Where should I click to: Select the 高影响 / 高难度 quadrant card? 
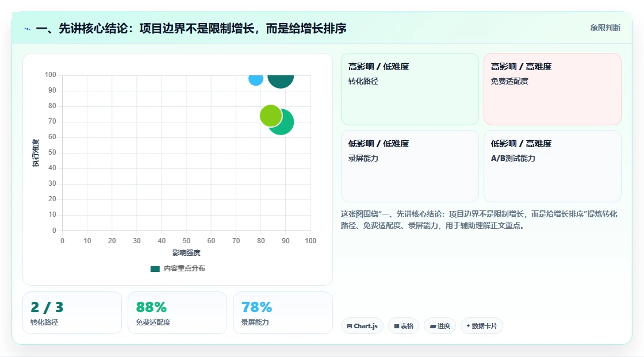553,89
